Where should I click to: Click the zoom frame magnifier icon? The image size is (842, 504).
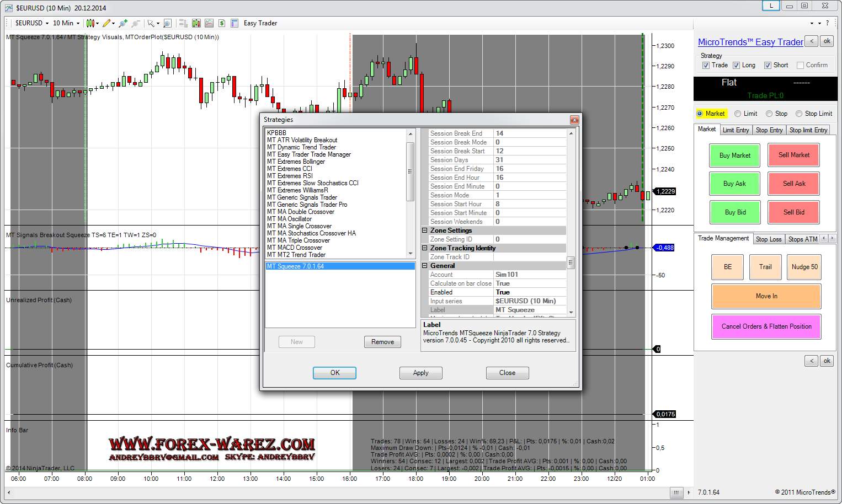(x=167, y=23)
